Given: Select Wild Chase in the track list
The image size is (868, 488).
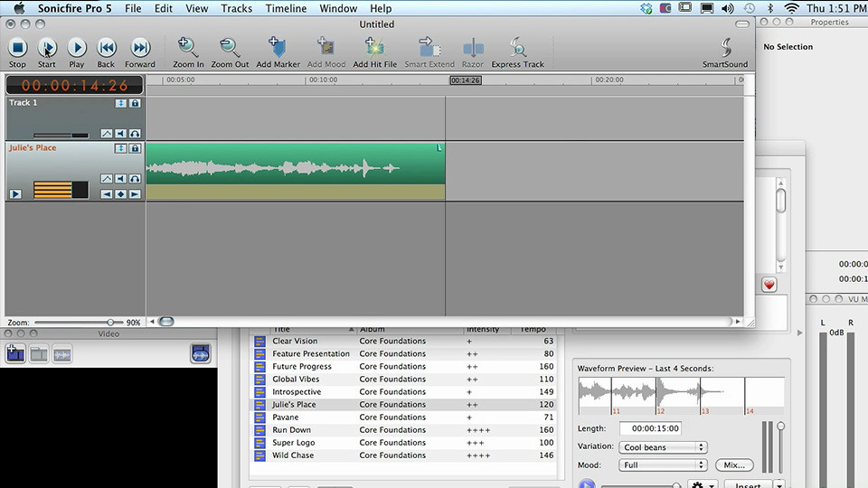Looking at the screenshot, I should pos(403,455).
